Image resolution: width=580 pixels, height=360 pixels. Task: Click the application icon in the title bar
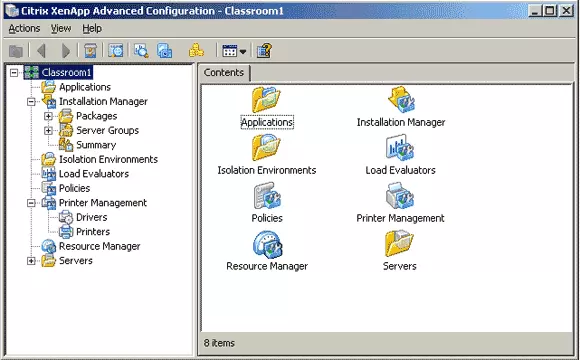12,10
